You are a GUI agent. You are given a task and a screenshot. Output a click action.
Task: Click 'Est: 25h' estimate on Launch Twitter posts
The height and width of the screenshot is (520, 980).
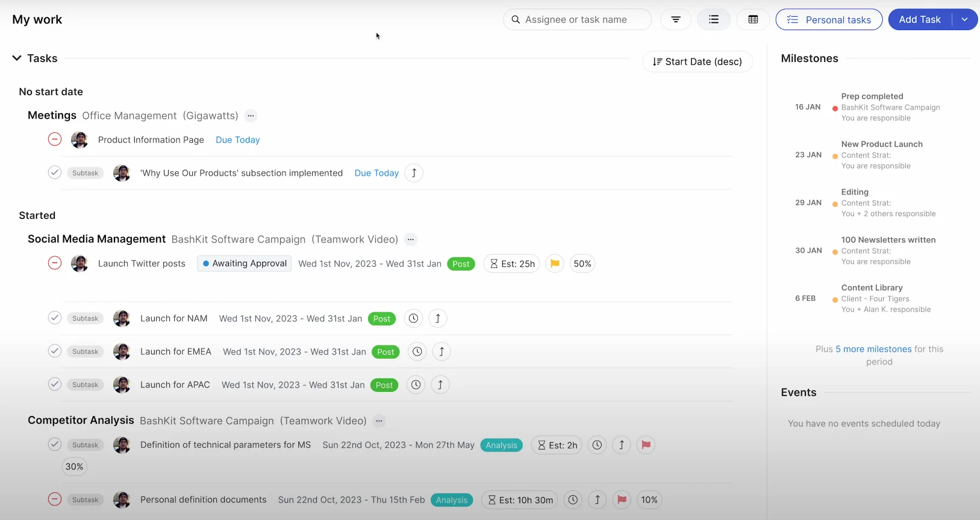(512, 264)
